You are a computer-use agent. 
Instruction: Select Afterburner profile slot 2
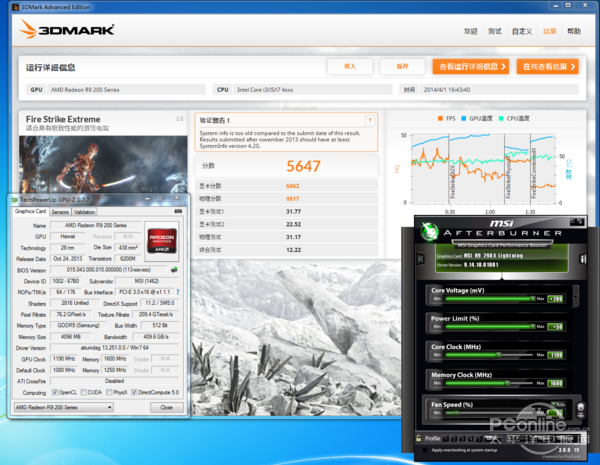tap(454, 439)
